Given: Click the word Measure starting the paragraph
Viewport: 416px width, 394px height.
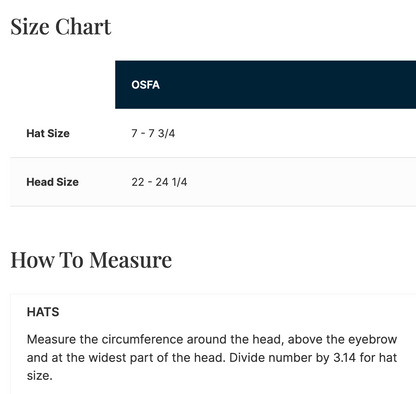Looking at the screenshot, I should 51,339.
